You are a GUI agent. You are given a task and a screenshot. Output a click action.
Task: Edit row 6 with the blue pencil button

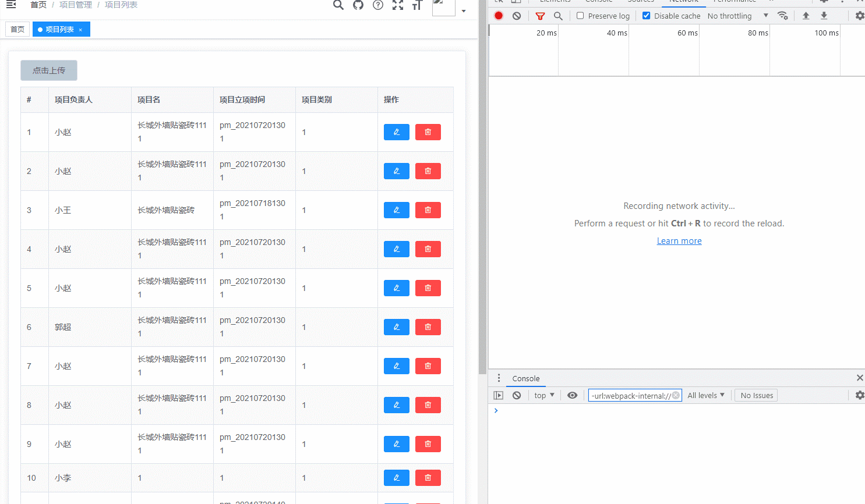coord(396,327)
